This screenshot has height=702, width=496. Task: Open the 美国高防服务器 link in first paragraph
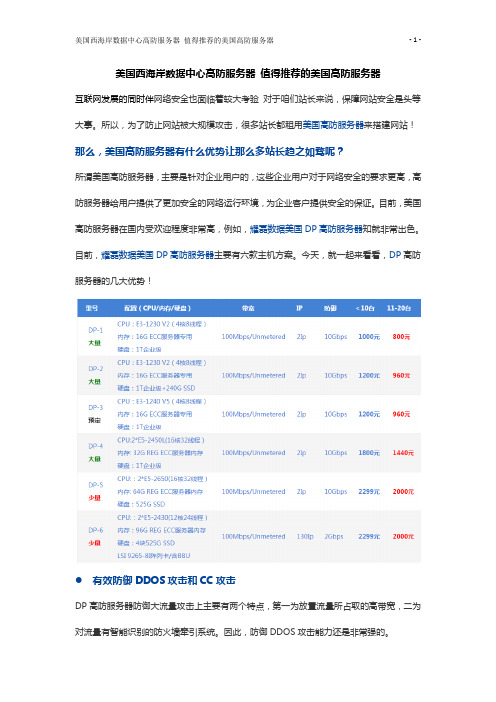pyautogui.click(x=333, y=125)
